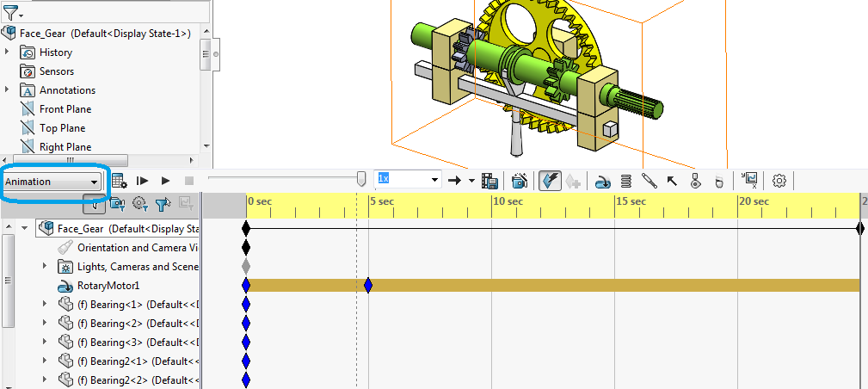The height and width of the screenshot is (389, 868).
Task: Expand the (f) Bearing2<1> component
Action: click(45, 361)
